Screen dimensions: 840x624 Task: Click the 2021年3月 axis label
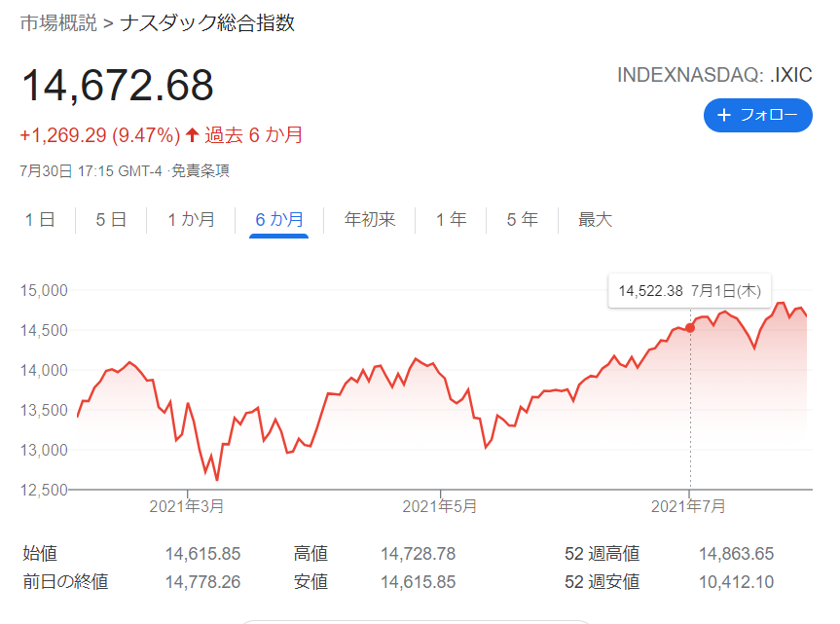187,506
